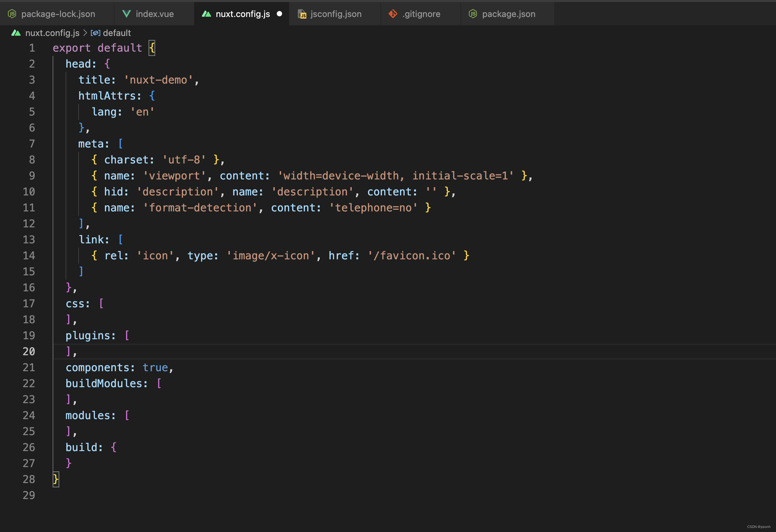Switch to the .gitignore tab
Image resolution: width=776 pixels, height=532 pixels.
coord(421,14)
